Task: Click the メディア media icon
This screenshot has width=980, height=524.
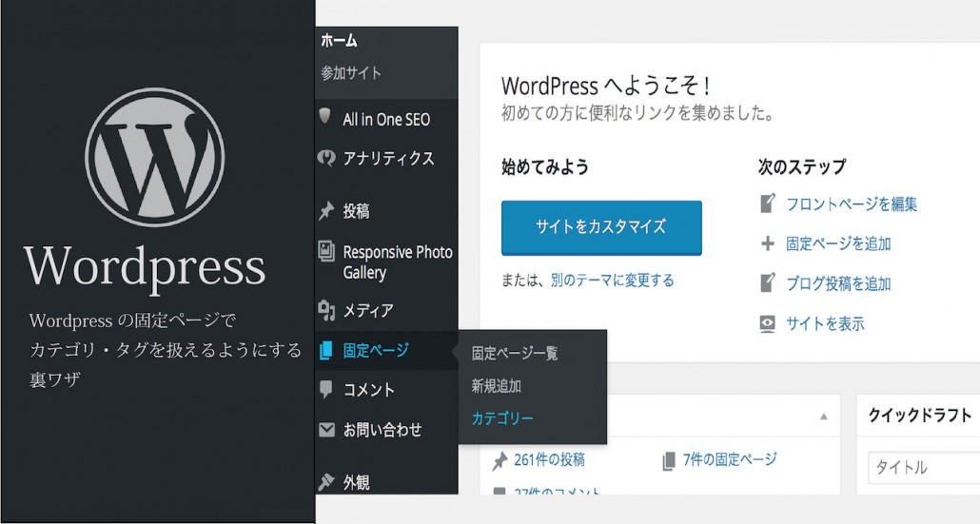Action: coord(326,309)
